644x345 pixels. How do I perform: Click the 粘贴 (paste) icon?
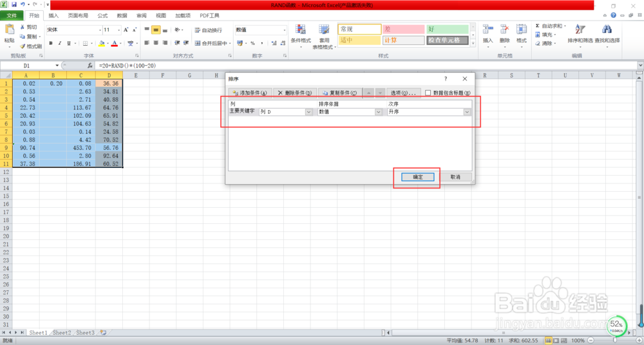click(9, 30)
